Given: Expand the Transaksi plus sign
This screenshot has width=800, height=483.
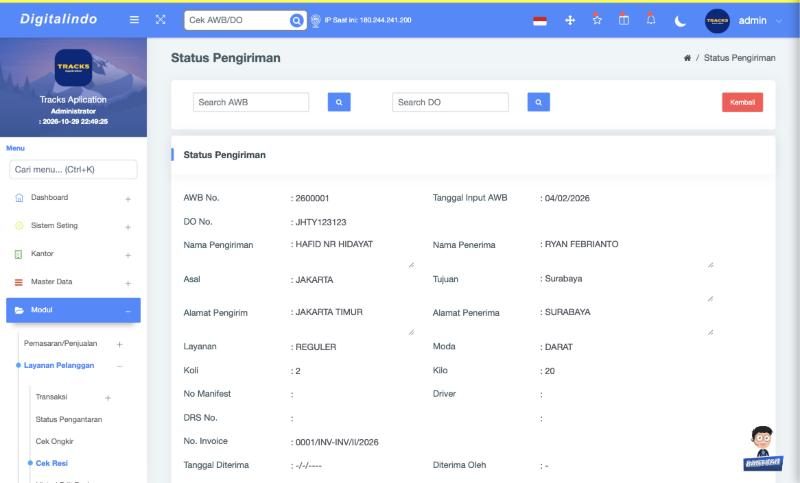Looking at the screenshot, I should (x=108, y=398).
